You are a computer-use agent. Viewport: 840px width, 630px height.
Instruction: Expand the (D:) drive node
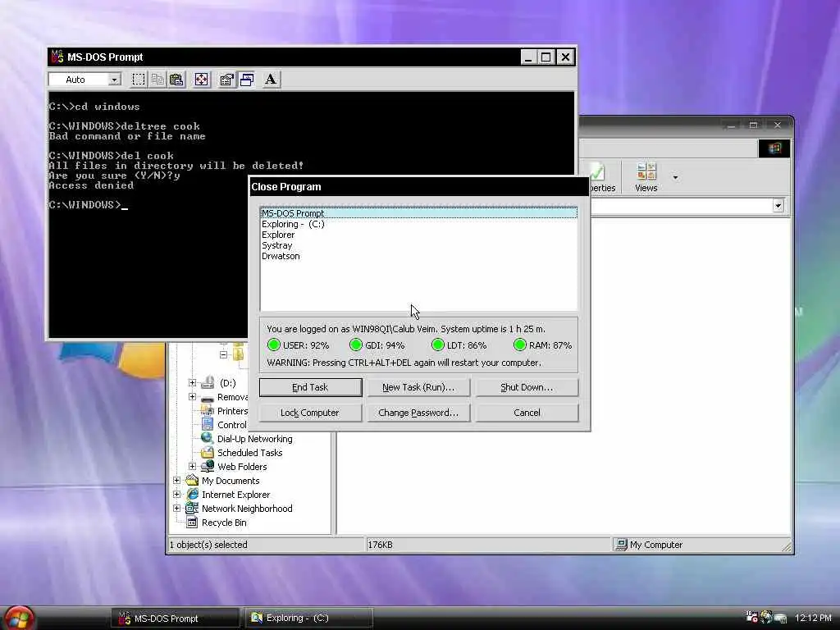[192, 382]
